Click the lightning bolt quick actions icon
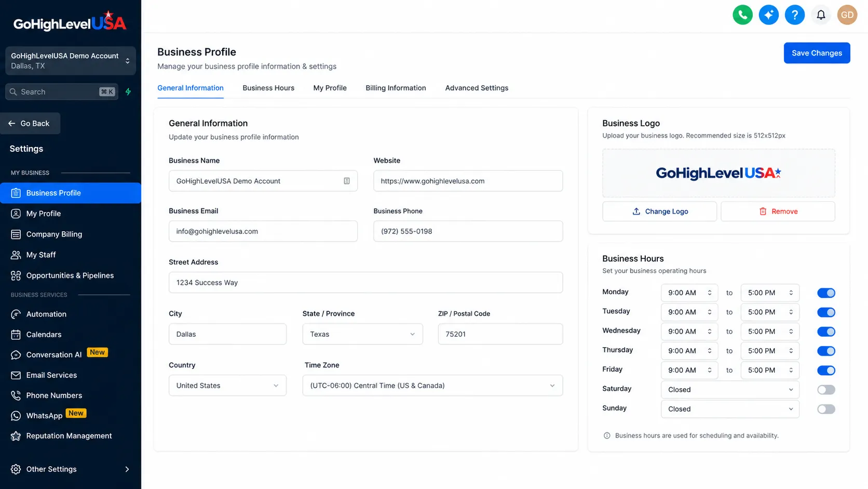This screenshot has height=489, width=868. click(128, 91)
